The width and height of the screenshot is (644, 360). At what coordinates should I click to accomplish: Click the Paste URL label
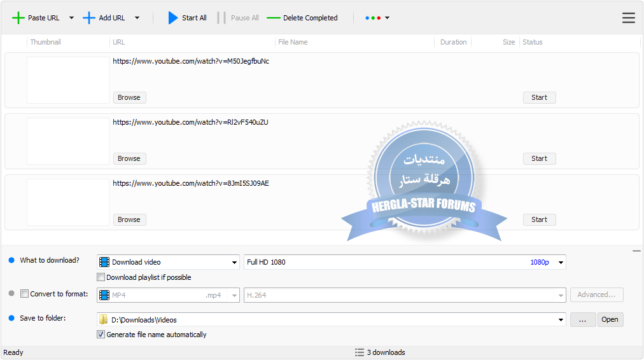(43, 18)
